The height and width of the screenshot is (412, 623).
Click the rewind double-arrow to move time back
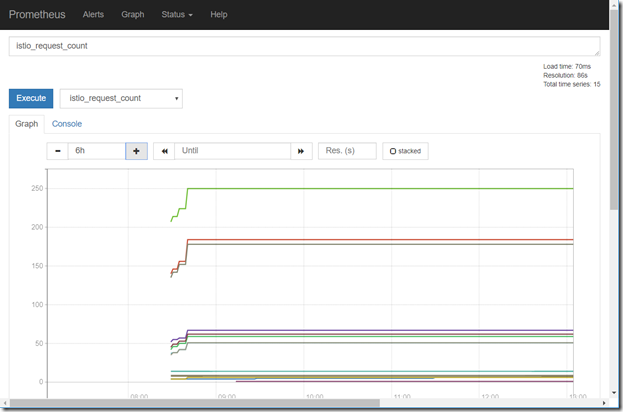[164, 151]
